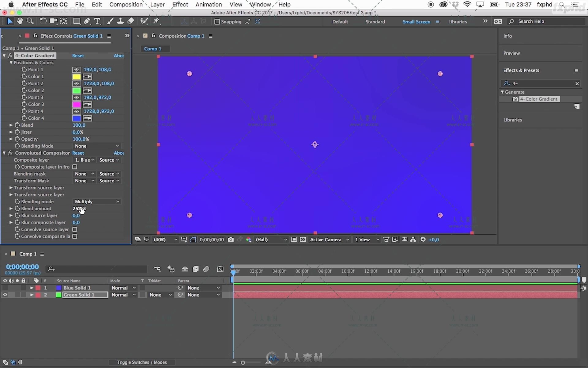Screen dimensions: 588x368
Task: Select the Puppet Pin tool
Action: tap(156, 21)
